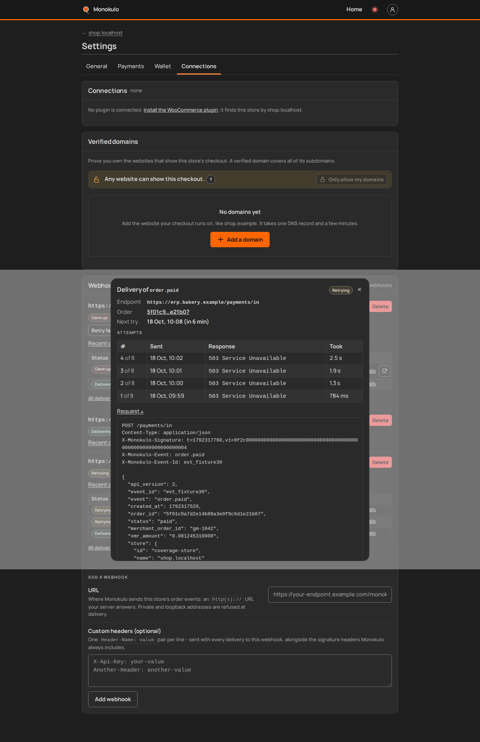Delete the first webhook behind the dialog
The height and width of the screenshot is (742, 480).
[x=380, y=307]
